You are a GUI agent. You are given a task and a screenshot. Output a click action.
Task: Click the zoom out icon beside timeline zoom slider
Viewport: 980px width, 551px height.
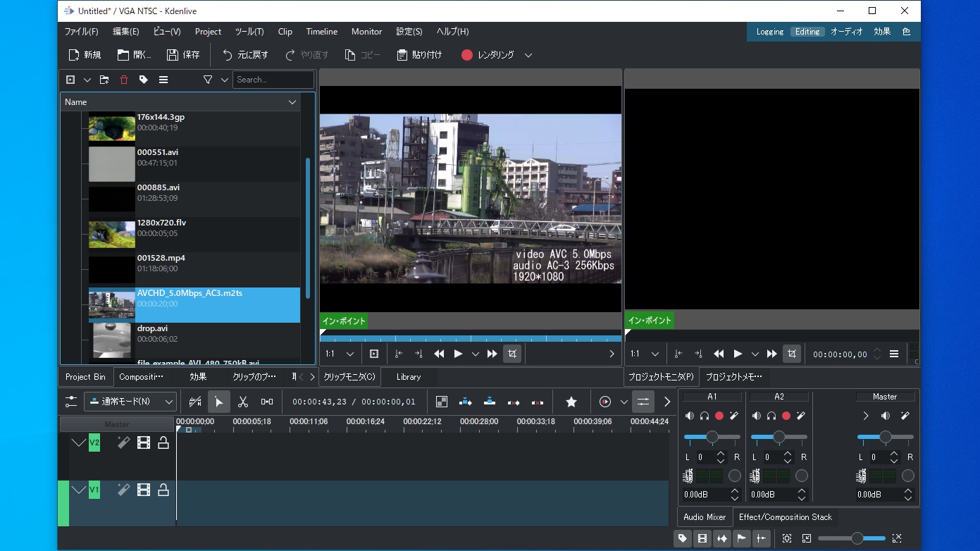(x=807, y=538)
